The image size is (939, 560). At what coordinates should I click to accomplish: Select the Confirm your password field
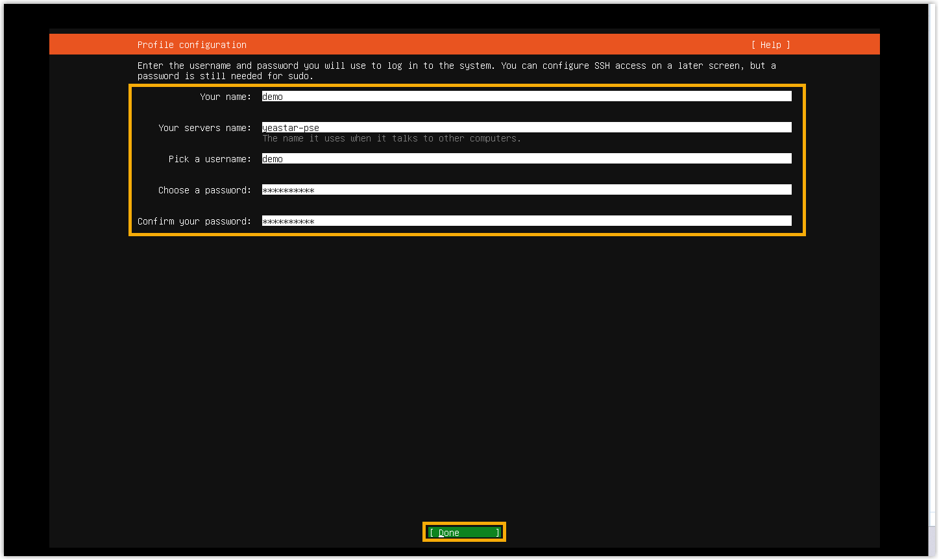tap(526, 221)
